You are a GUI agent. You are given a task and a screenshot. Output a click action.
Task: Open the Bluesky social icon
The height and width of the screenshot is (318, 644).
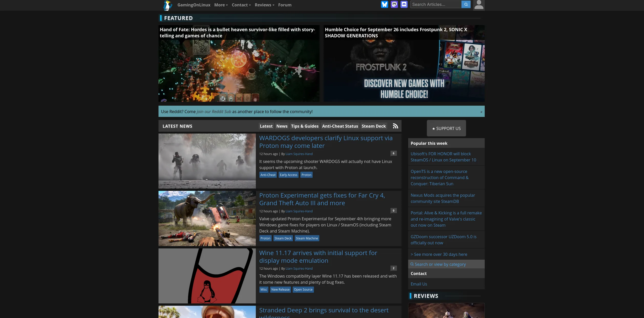click(384, 4)
